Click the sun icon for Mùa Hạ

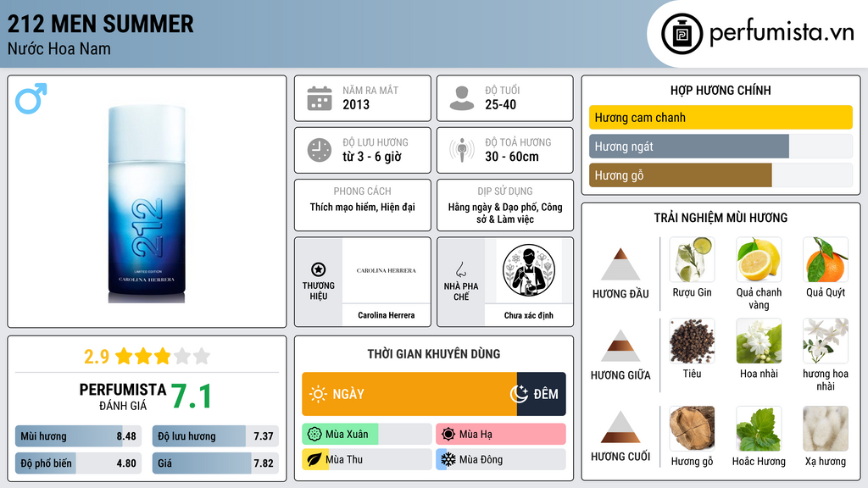pyautogui.click(x=448, y=435)
